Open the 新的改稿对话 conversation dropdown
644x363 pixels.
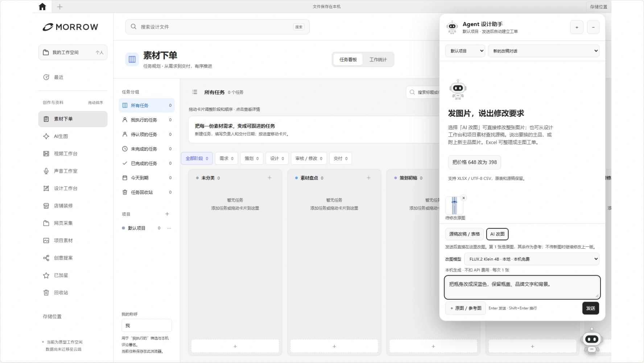pos(544,51)
